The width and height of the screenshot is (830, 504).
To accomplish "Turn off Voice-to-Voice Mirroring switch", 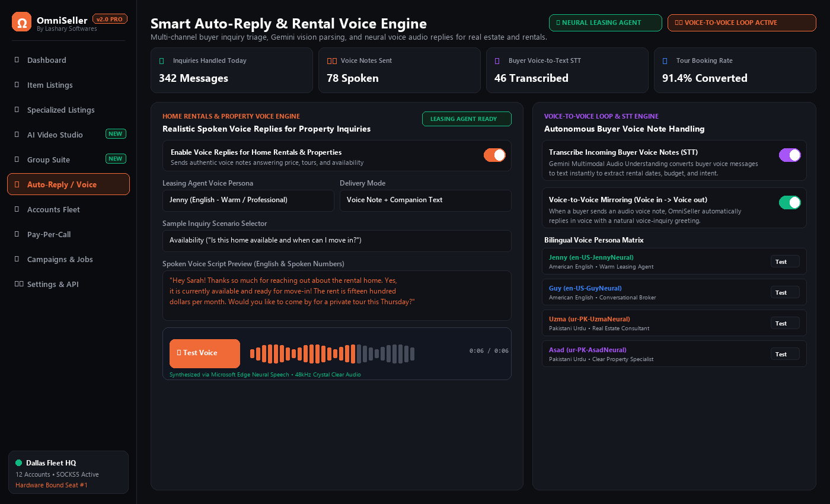I will tap(790, 203).
